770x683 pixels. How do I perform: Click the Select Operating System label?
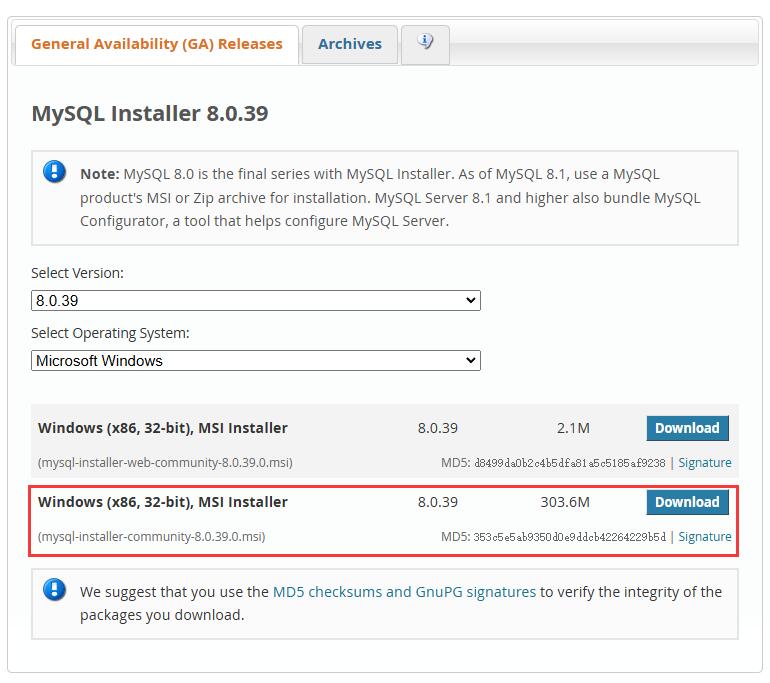110,333
